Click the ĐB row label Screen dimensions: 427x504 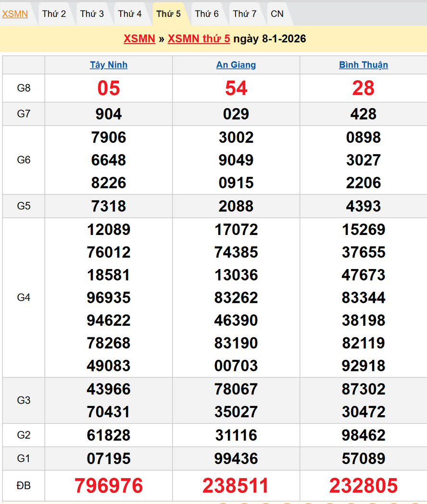click(24, 486)
